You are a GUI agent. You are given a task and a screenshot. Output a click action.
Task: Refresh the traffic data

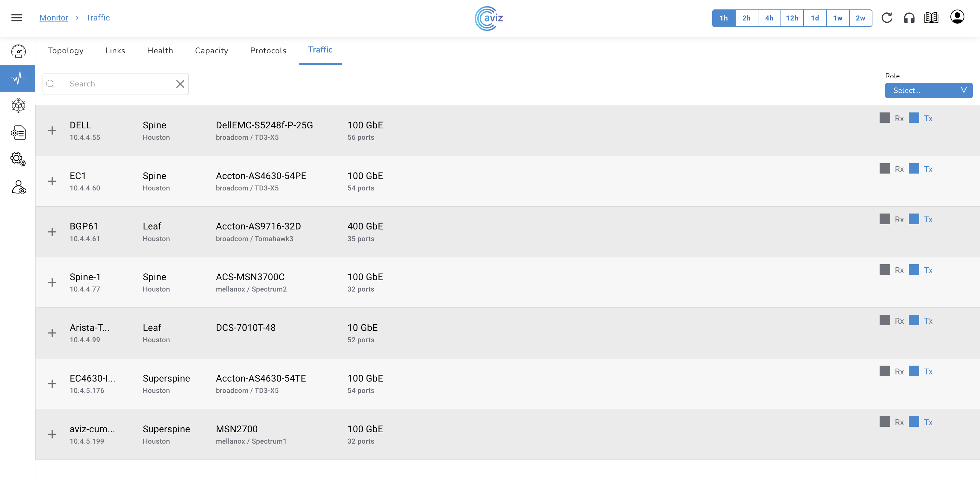click(x=887, y=18)
